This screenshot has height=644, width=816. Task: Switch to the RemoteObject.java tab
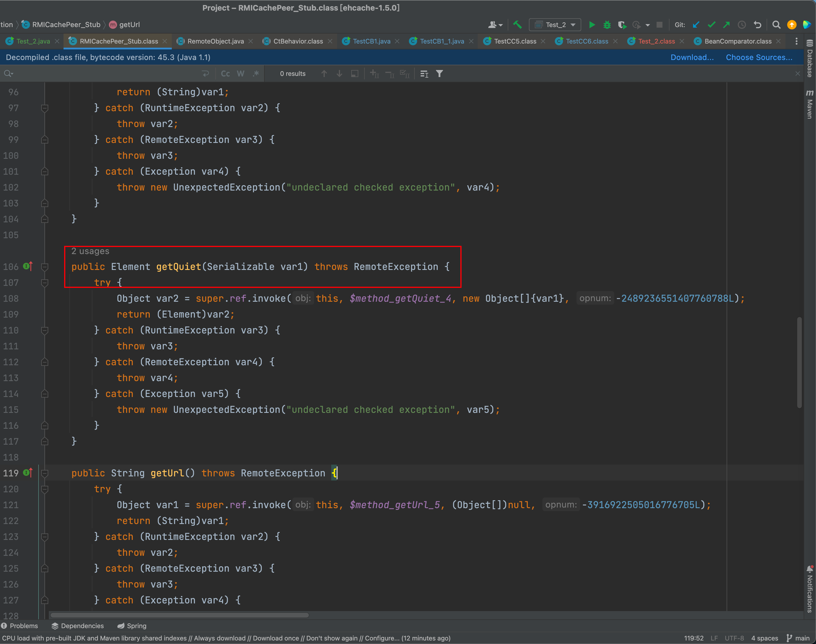(215, 41)
